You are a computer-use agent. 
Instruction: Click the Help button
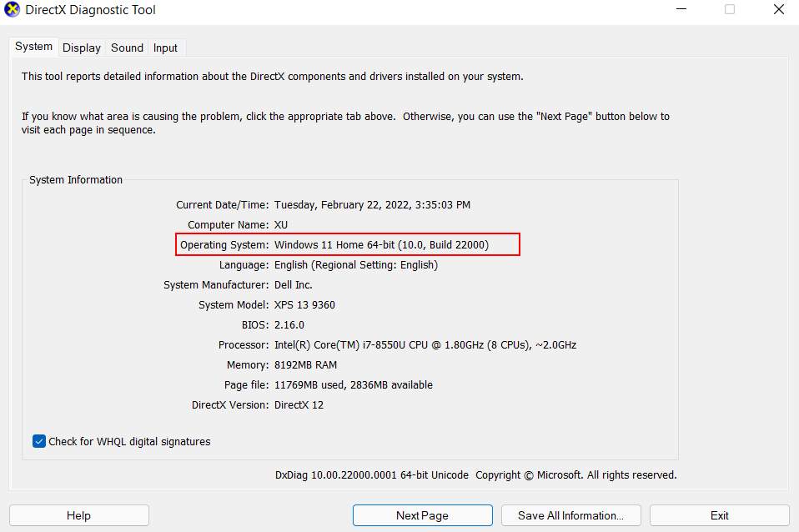[79, 515]
